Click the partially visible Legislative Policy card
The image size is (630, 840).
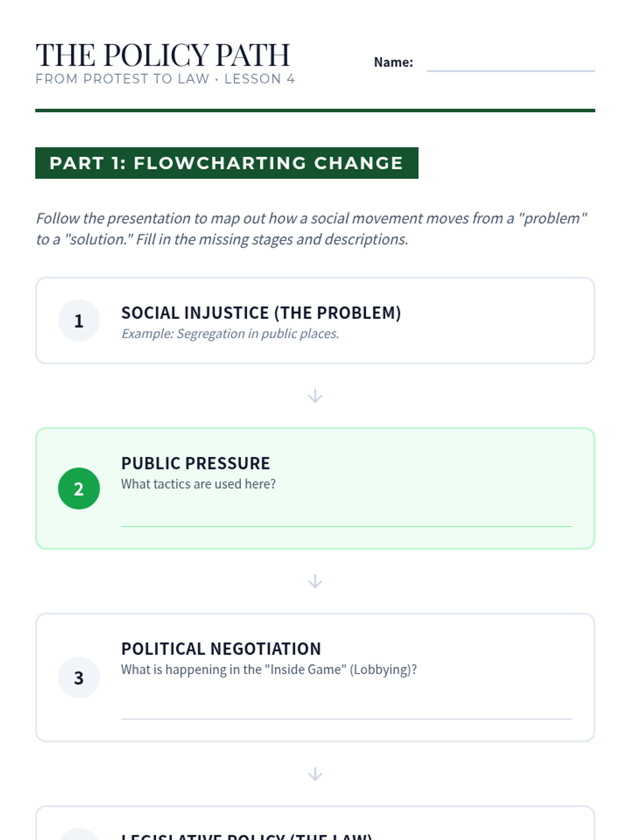(x=315, y=823)
